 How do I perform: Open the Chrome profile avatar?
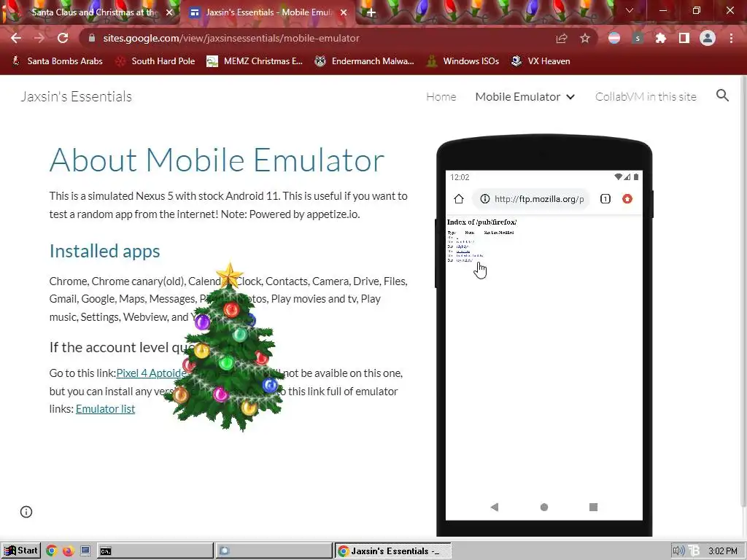tap(708, 38)
